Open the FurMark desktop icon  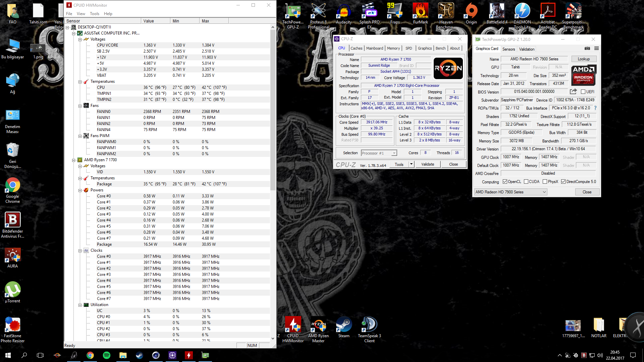pyautogui.click(x=420, y=13)
